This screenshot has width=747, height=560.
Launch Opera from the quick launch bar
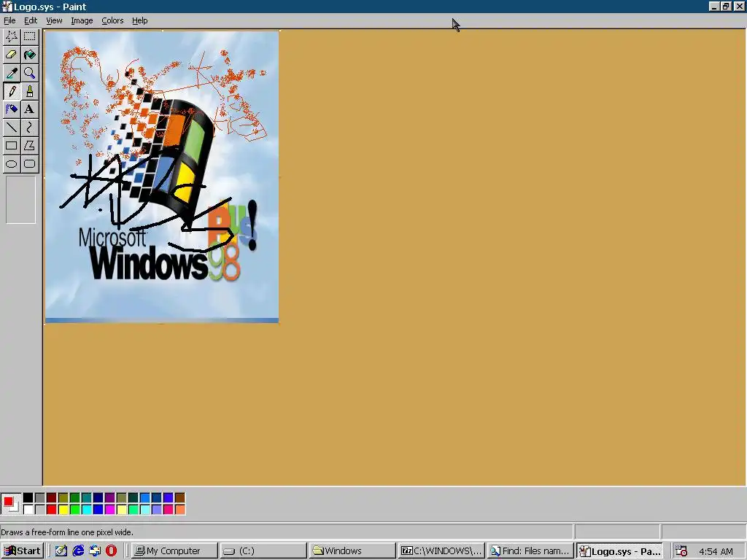pos(112,551)
